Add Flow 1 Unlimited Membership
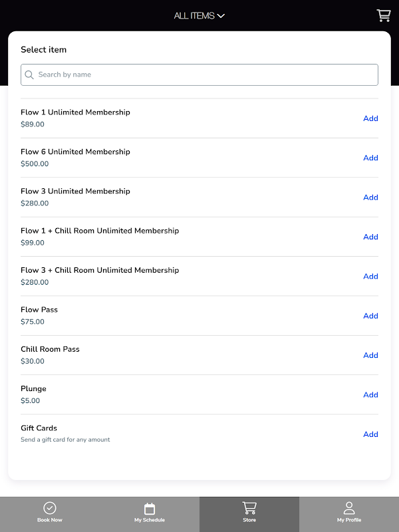The image size is (399, 532). (370, 118)
